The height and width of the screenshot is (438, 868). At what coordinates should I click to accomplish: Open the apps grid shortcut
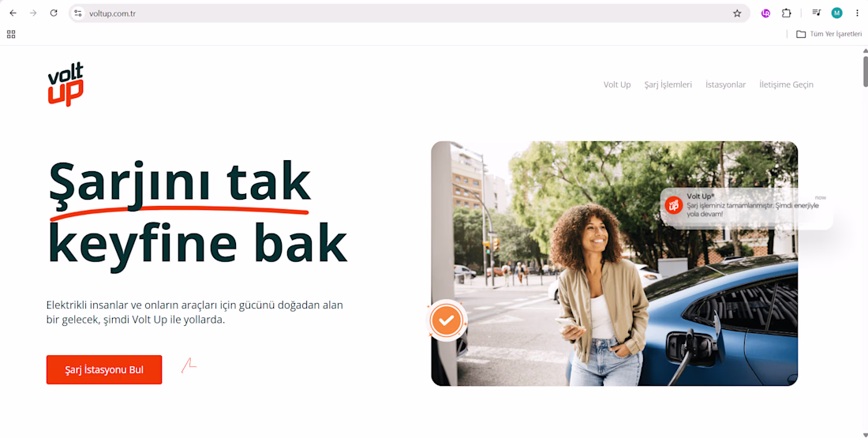(x=11, y=35)
